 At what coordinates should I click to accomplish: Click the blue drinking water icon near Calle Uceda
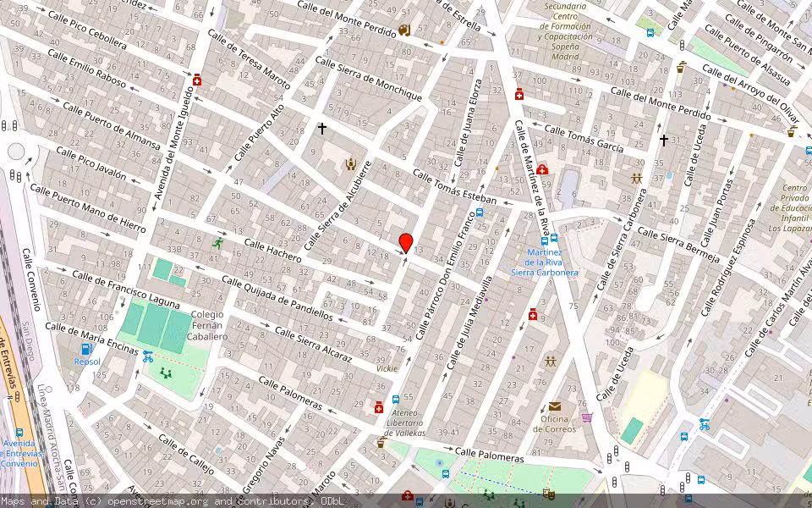click(x=669, y=174)
